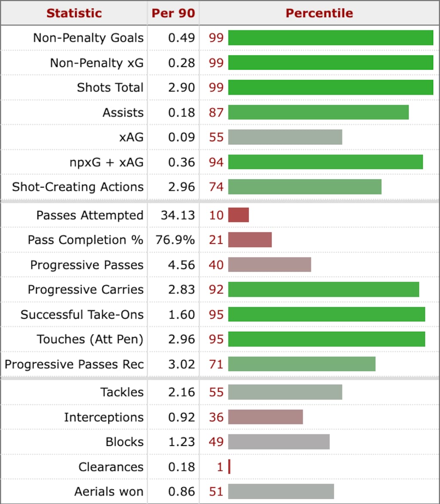Viewport: 440px width, 504px height.
Task: Click the Interceptions percentile number 36
Action: point(216,417)
